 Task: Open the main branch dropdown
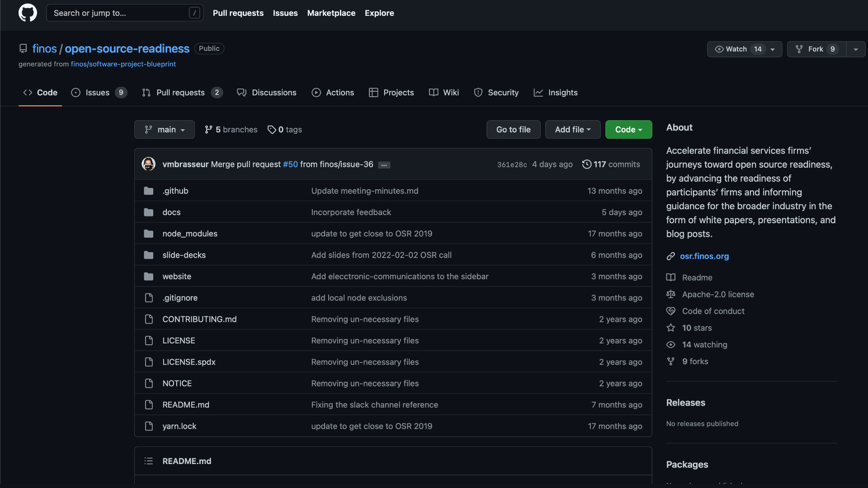165,130
